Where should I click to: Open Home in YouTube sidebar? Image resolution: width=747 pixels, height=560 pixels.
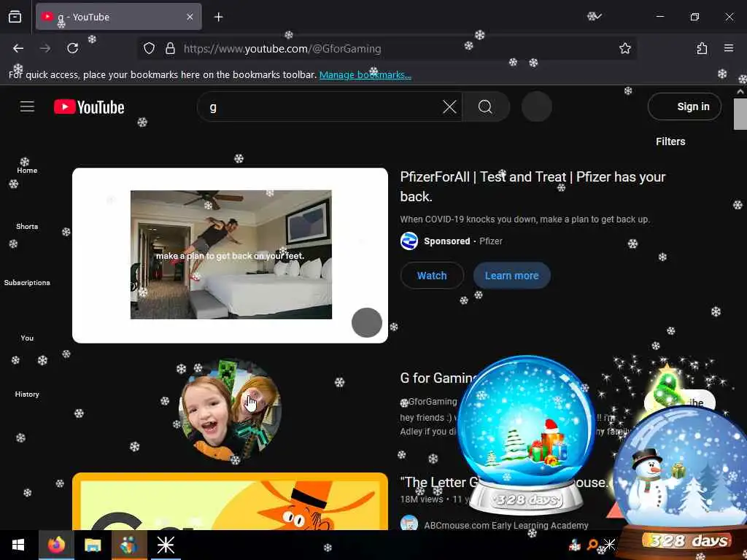[x=27, y=166]
